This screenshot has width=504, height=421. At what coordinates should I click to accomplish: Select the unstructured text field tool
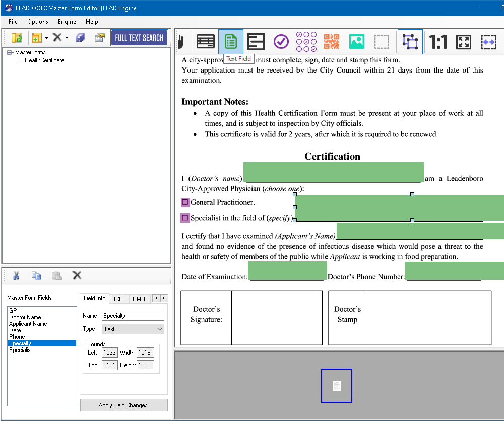click(x=256, y=42)
